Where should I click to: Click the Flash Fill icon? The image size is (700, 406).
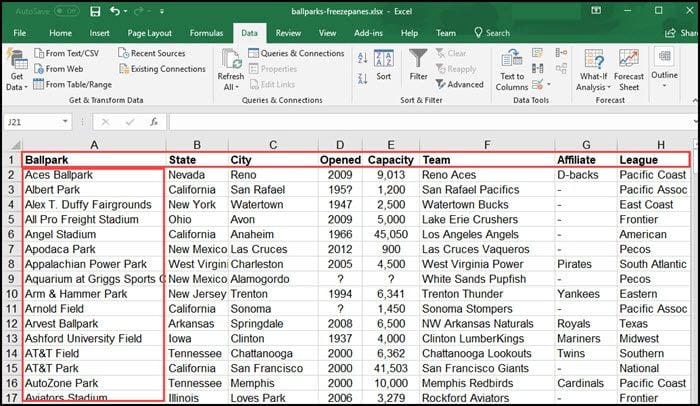click(538, 53)
